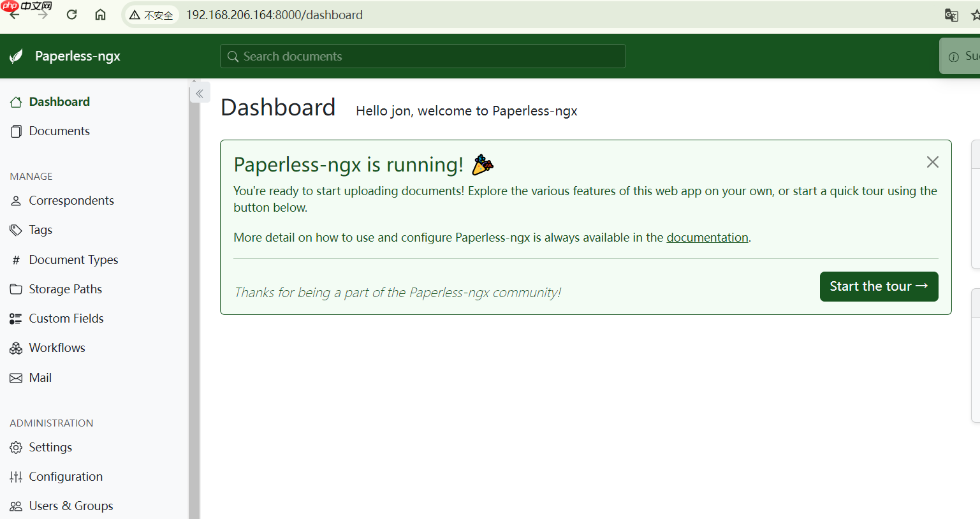Open Settings under Administration

click(50, 448)
